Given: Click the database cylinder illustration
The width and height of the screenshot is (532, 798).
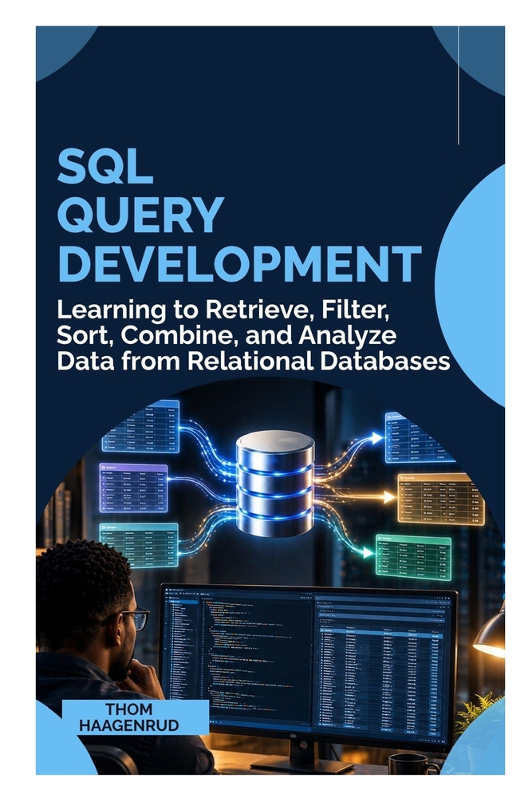Looking at the screenshot, I should (275, 483).
